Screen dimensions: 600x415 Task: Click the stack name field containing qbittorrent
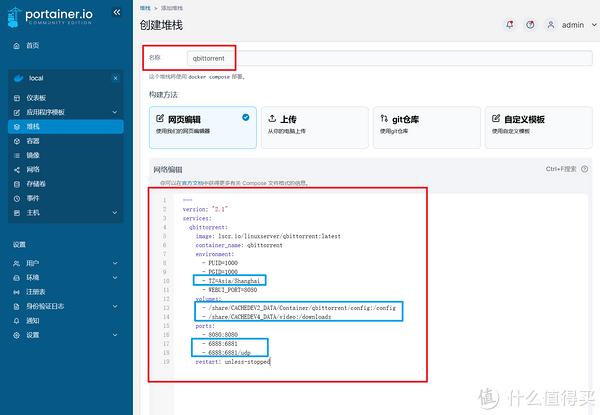tap(390, 58)
